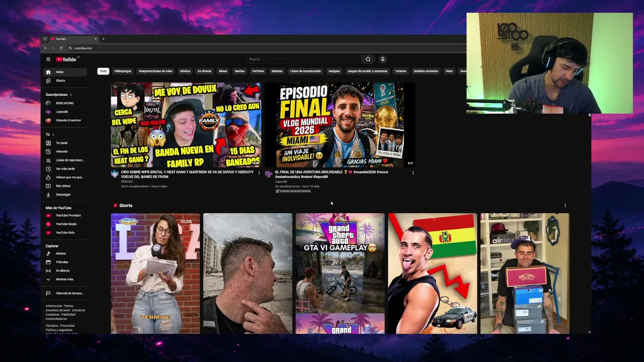Open the short with Bolivia flag
Viewport: 644px width, 362px height.
[433, 274]
